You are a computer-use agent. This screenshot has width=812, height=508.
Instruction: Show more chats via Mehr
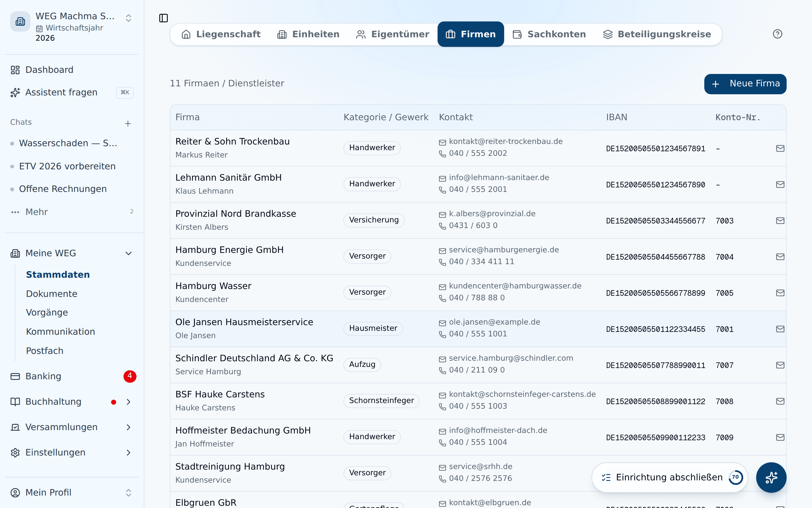[72, 212]
